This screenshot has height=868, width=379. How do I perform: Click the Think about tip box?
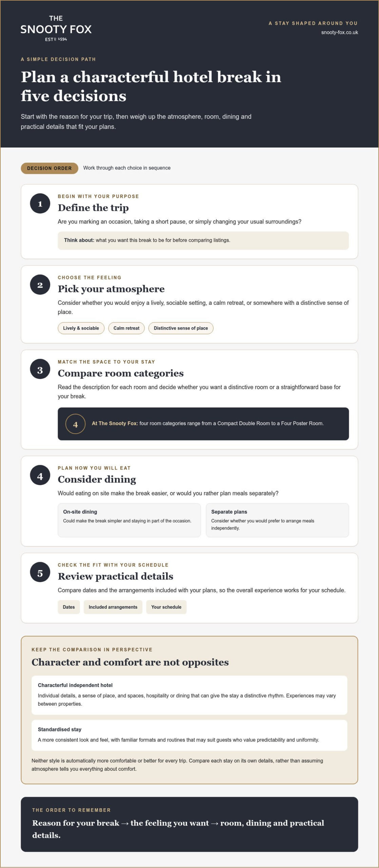pos(203,241)
